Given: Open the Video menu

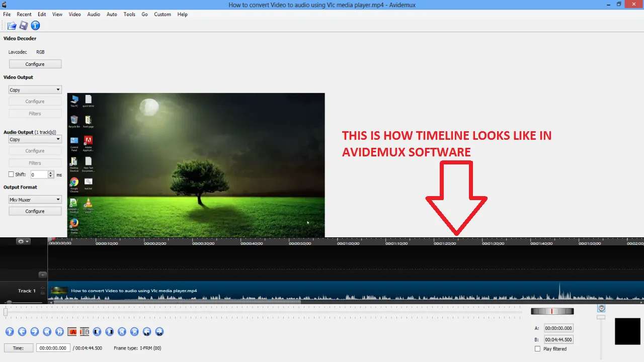Looking at the screenshot, I should [75, 15].
